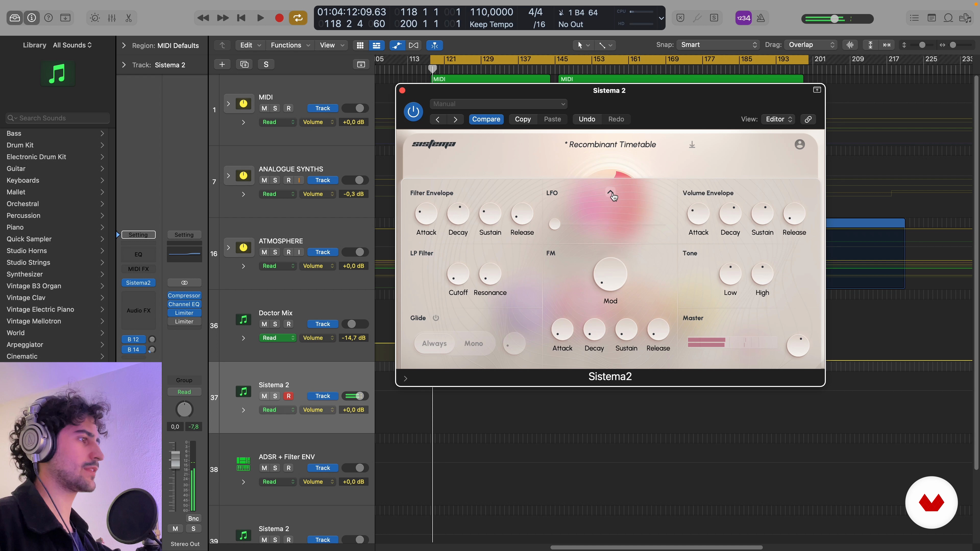This screenshot has height=551, width=980.
Task: Show grid view icon in tracks toolbar
Action: [360, 45]
